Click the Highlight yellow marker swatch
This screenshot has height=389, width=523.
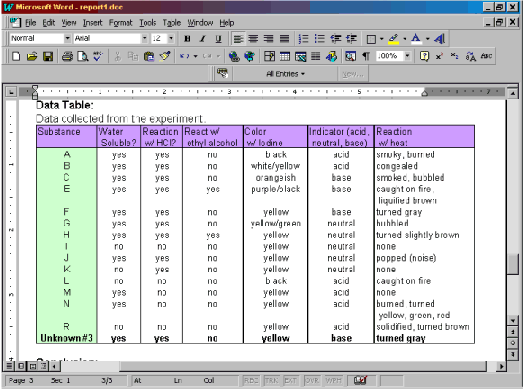(x=394, y=39)
